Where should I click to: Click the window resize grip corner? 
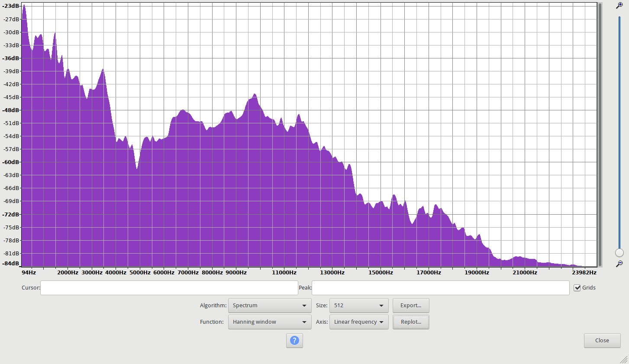pos(624,359)
